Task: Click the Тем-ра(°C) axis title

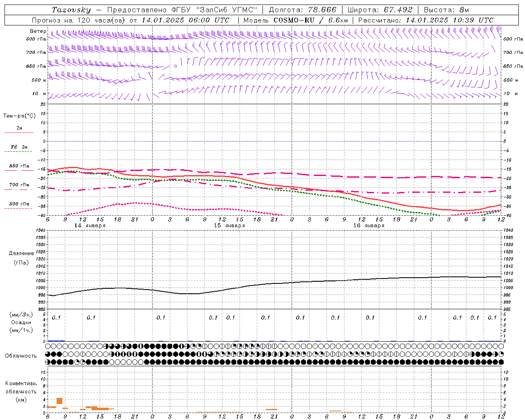Action: click(19, 116)
